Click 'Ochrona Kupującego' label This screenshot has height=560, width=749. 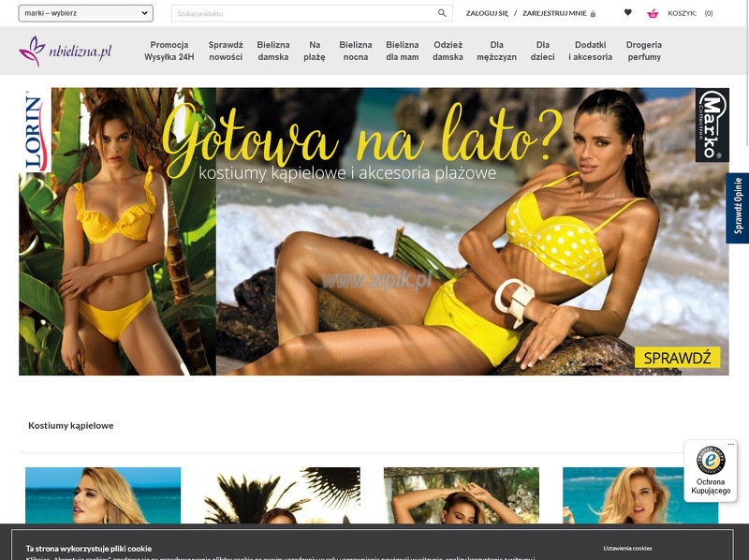[x=711, y=486]
